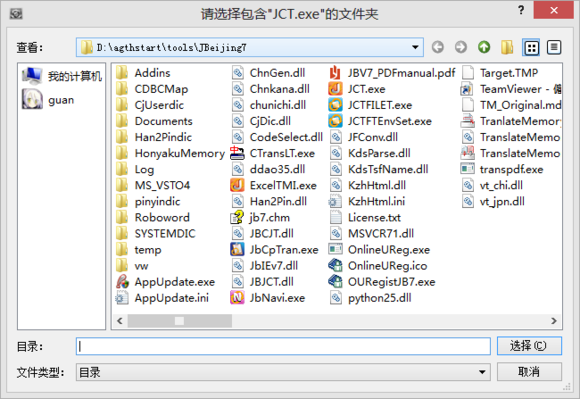Click the 选择(C) button
The image size is (580, 399).
click(529, 346)
